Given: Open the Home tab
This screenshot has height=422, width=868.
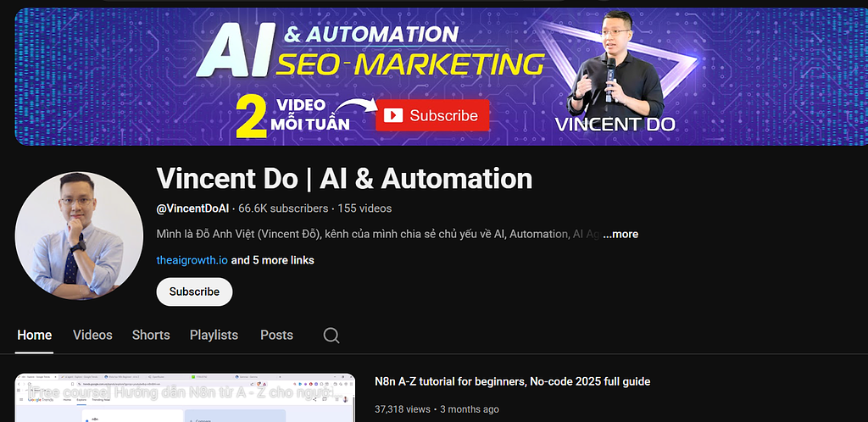Looking at the screenshot, I should [x=35, y=335].
